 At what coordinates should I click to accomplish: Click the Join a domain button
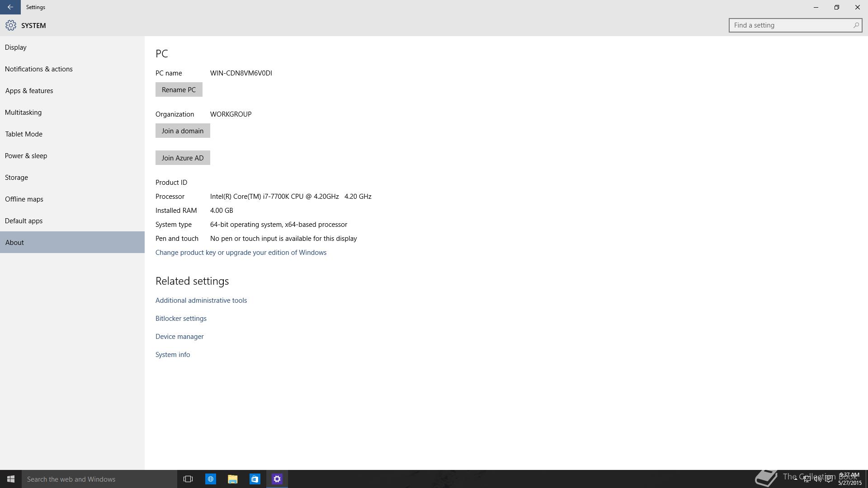coord(183,131)
